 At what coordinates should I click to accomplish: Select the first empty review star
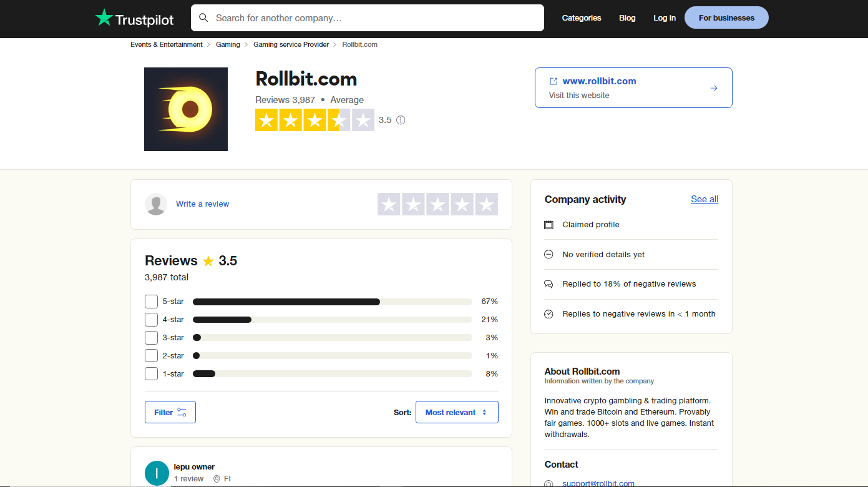pos(389,204)
